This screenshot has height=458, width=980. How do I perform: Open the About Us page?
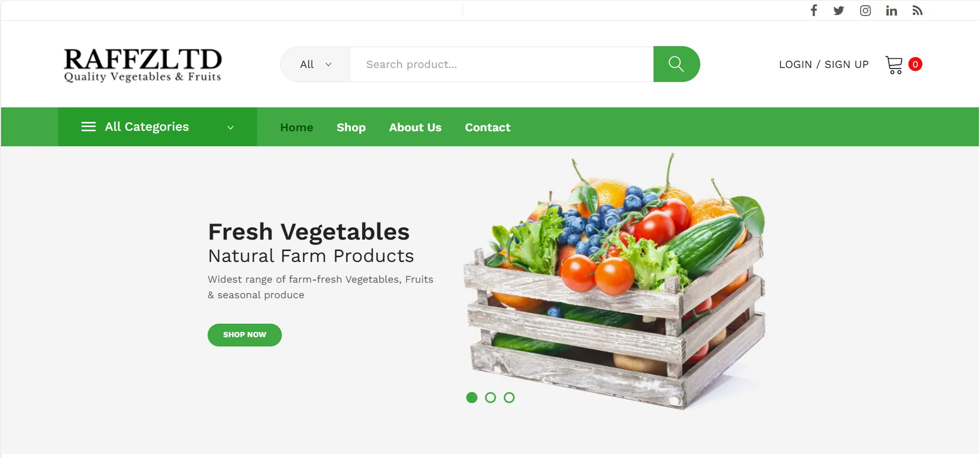(415, 127)
